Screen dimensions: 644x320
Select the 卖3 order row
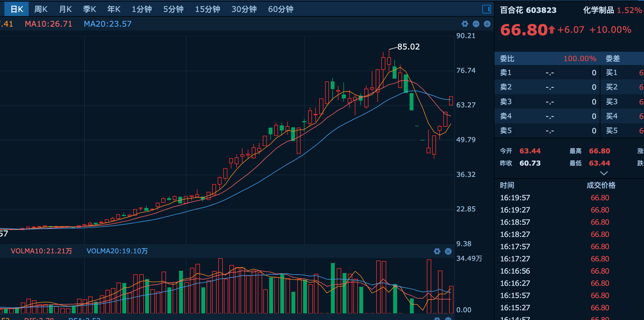(547, 102)
